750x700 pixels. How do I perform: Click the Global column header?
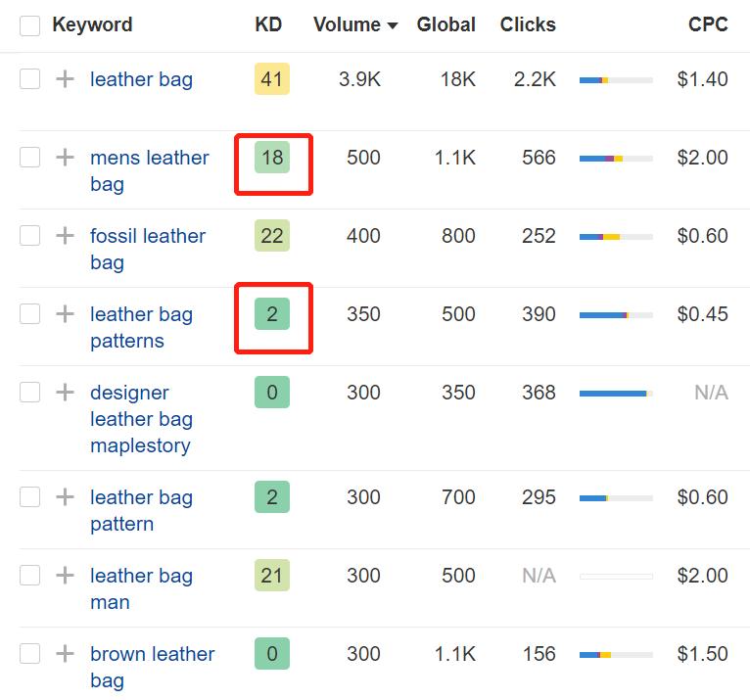point(445,24)
